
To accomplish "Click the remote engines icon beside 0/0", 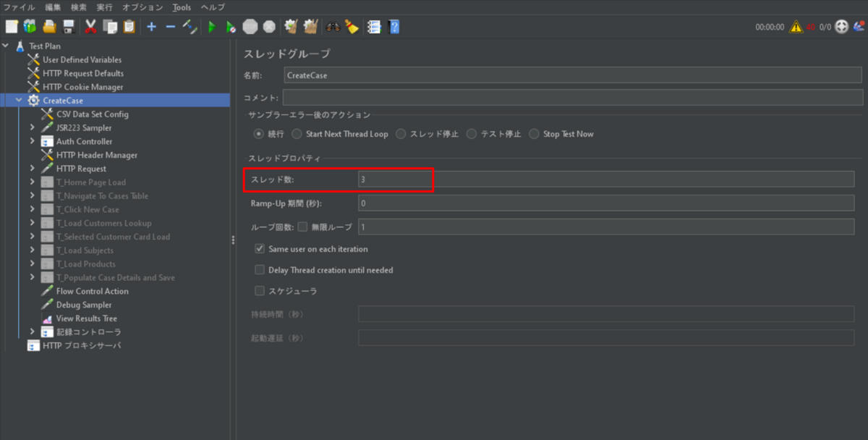I will pyautogui.click(x=841, y=27).
